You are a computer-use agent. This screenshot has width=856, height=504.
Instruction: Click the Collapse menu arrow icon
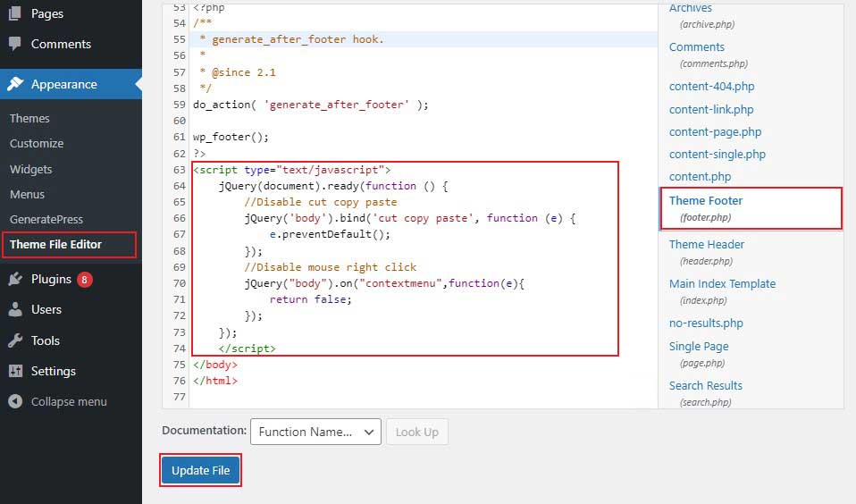click(15, 401)
